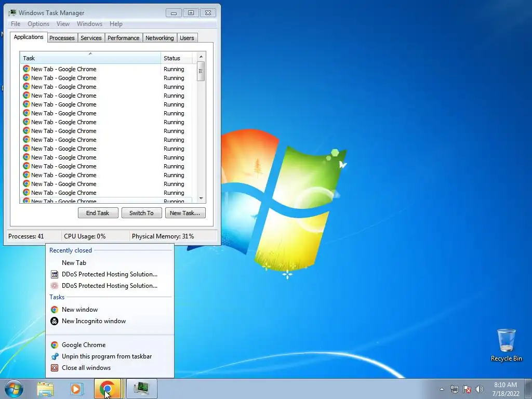Switch to the Processes tab

pyautogui.click(x=62, y=38)
